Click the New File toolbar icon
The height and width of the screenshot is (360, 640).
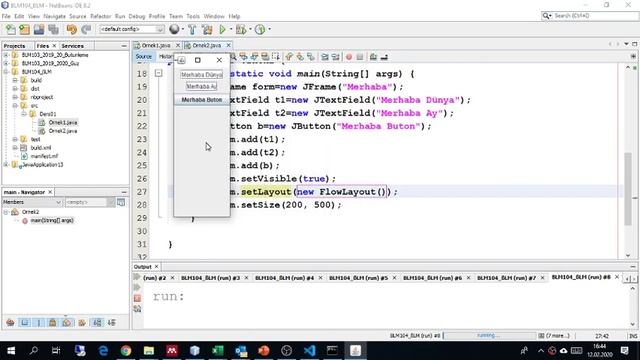pyautogui.click(x=11, y=29)
